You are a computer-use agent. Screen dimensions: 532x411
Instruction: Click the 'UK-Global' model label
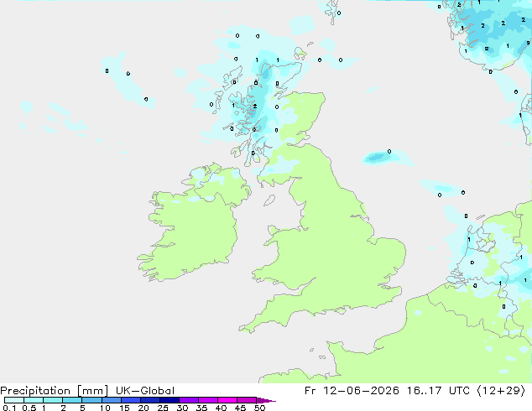145,391
